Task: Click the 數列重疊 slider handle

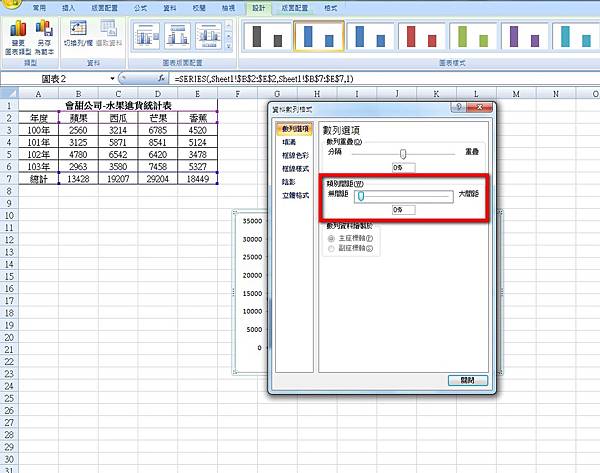Action: click(403, 154)
